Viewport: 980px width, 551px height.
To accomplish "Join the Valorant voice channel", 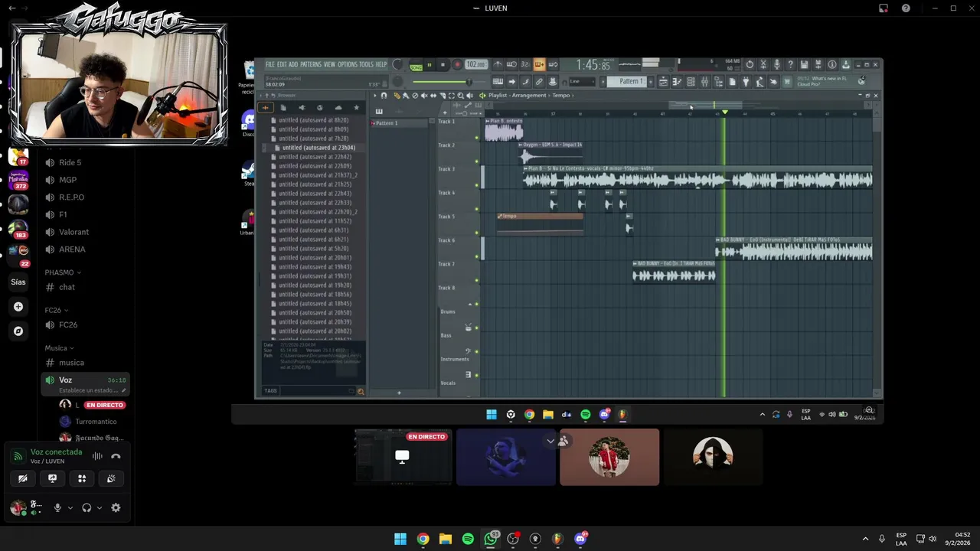I will pyautogui.click(x=73, y=232).
